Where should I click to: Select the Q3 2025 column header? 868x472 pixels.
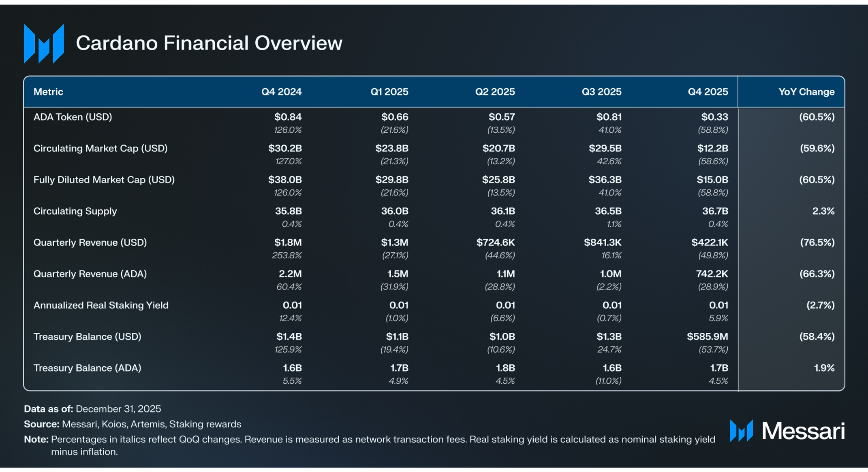click(601, 92)
